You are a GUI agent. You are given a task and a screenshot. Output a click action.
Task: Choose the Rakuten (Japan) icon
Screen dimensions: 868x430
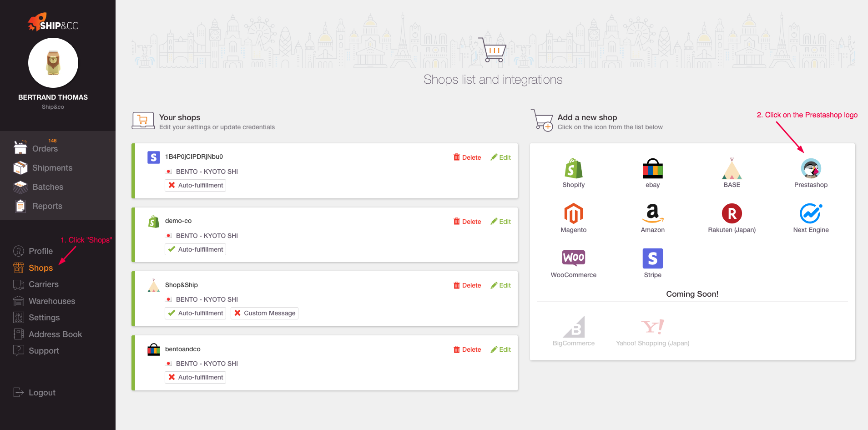(732, 213)
